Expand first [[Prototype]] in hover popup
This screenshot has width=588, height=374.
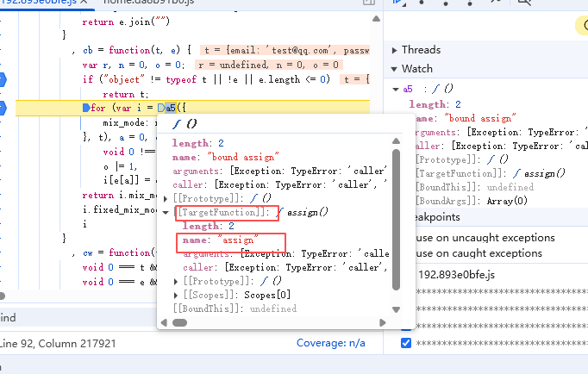click(x=166, y=198)
